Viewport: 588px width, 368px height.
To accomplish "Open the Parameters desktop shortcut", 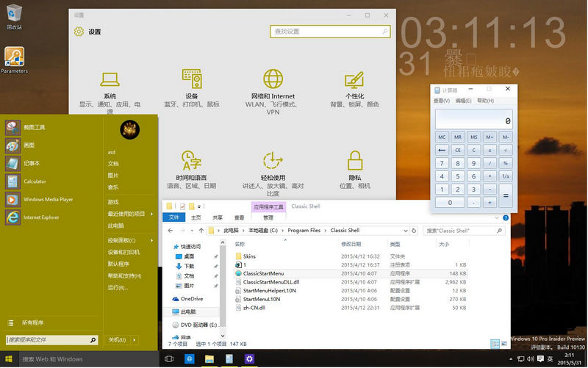I will [x=14, y=60].
